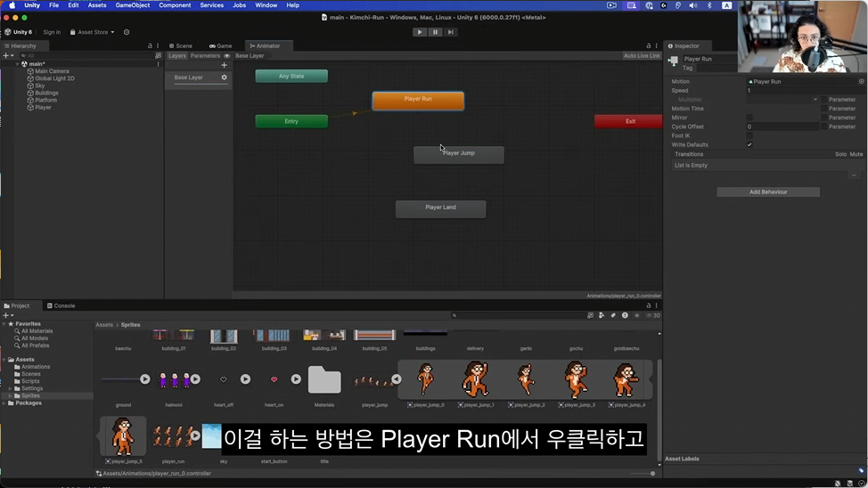Viewport: 868px width, 488px height.
Task: Click the Hierarchy search-by-type icon
Action: pyautogui.click(x=159, y=56)
